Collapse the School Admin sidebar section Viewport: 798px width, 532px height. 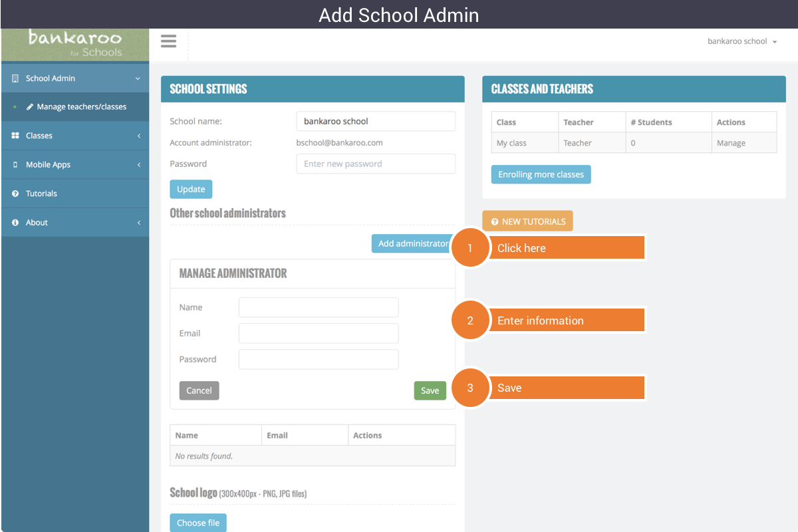[x=138, y=78]
